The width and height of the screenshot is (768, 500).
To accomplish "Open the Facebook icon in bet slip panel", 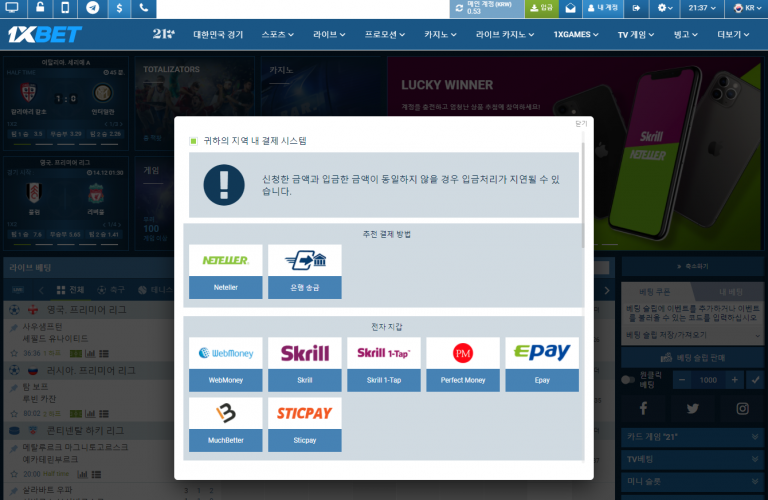I will (643, 408).
